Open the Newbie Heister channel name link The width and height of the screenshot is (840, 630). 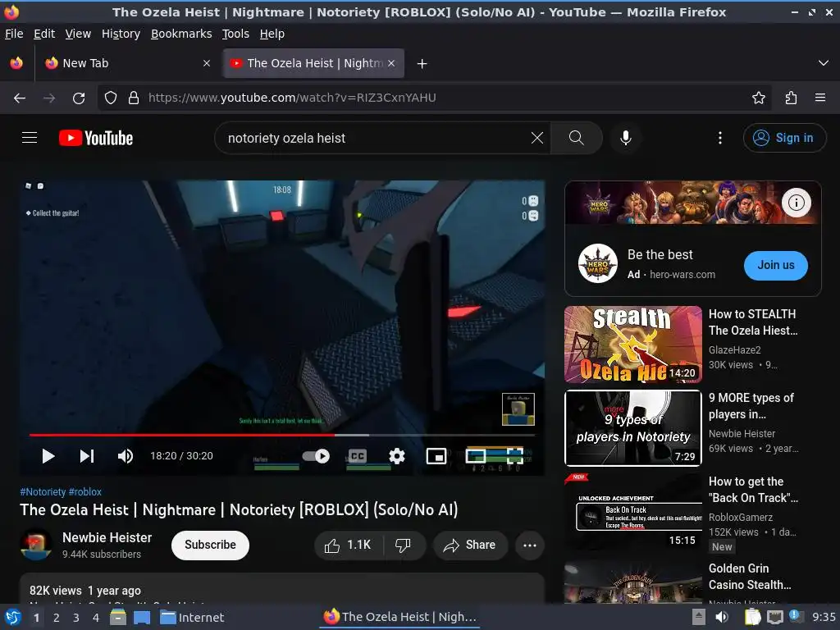tap(107, 537)
